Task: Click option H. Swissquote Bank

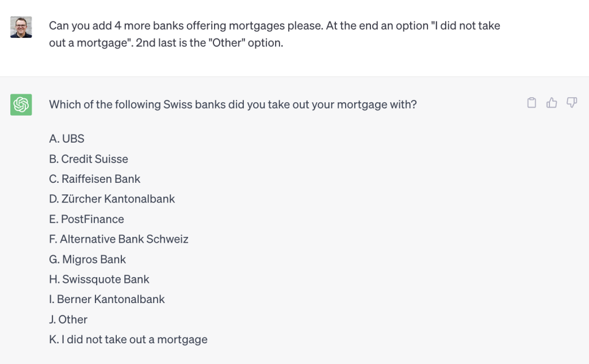Action: point(99,279)
